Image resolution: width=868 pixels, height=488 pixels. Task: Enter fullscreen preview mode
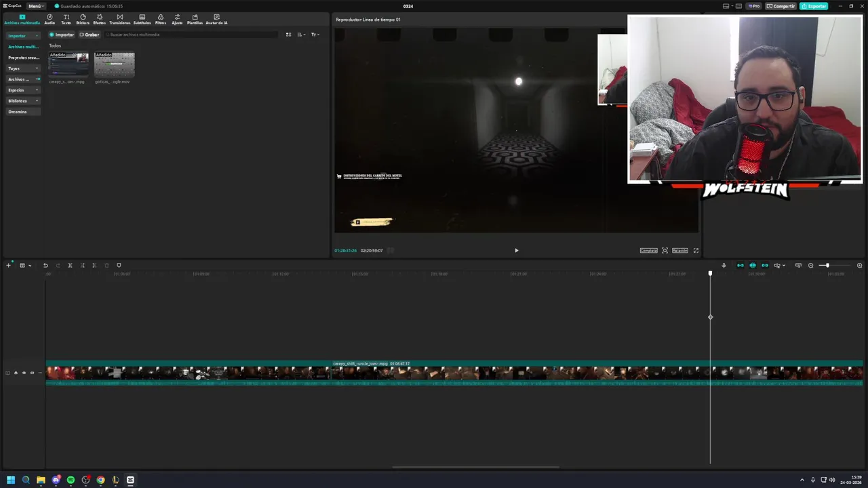[696, 251]
